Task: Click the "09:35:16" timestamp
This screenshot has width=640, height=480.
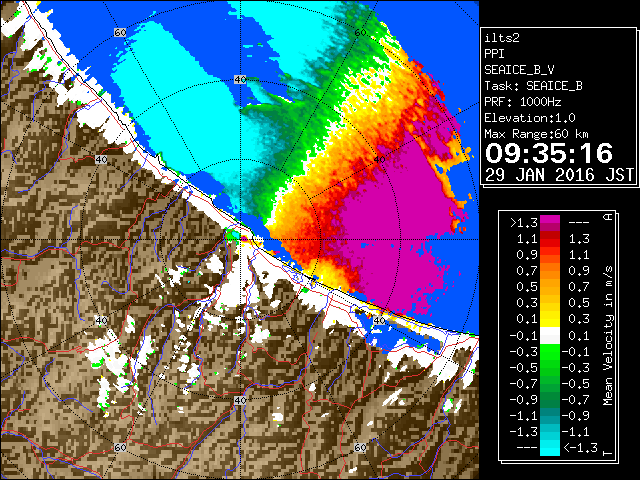Action: click(x=549, y=153)
